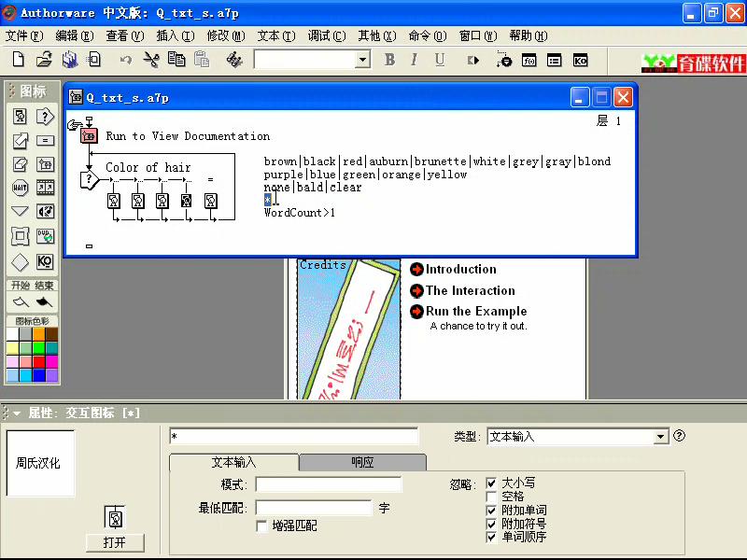This screenshot has height=560, width=747.
Task: Click the Paste toolbar icon
Action: coord(202,60)
